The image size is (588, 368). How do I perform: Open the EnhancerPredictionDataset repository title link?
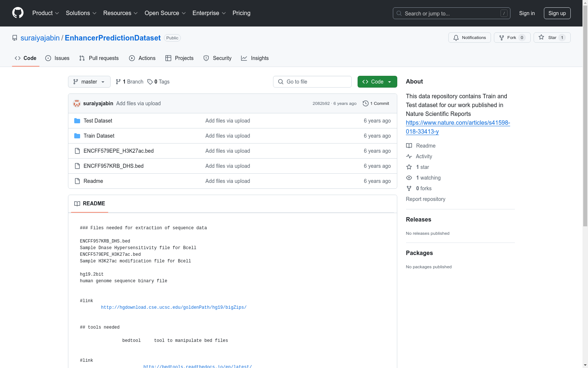pos(113,38)
